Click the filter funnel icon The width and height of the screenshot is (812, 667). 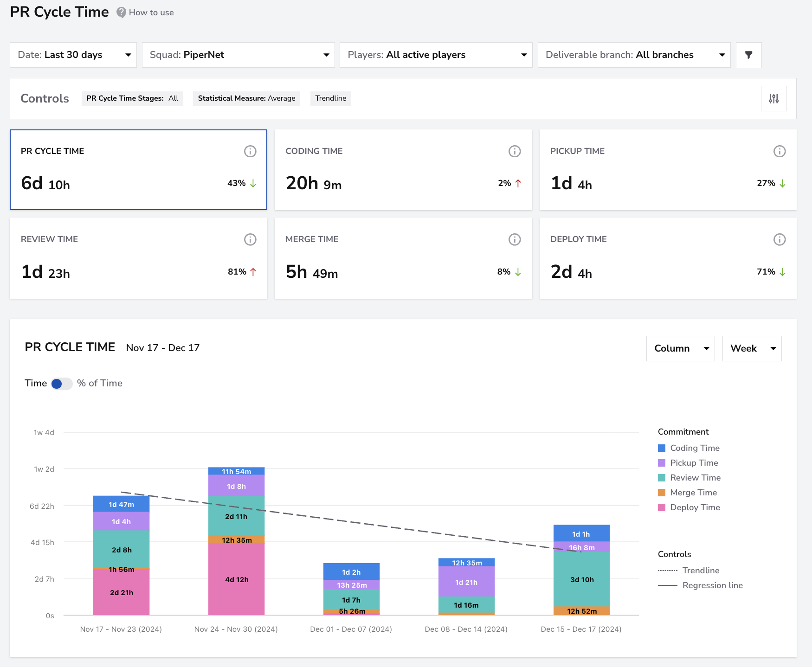[748, 55]
